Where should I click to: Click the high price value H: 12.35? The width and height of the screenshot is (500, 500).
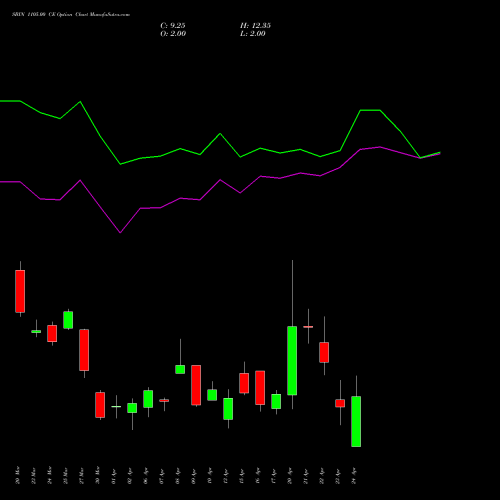(255, 26)
